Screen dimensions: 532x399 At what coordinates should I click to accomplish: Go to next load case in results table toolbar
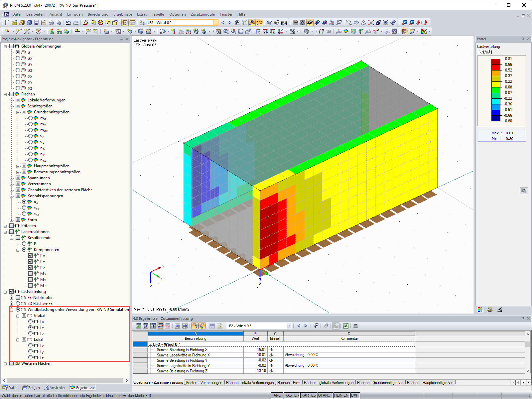click(306, 326)
